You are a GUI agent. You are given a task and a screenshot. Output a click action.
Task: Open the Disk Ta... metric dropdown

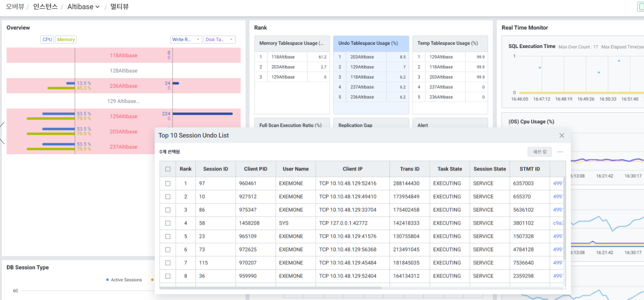(219, 40)
